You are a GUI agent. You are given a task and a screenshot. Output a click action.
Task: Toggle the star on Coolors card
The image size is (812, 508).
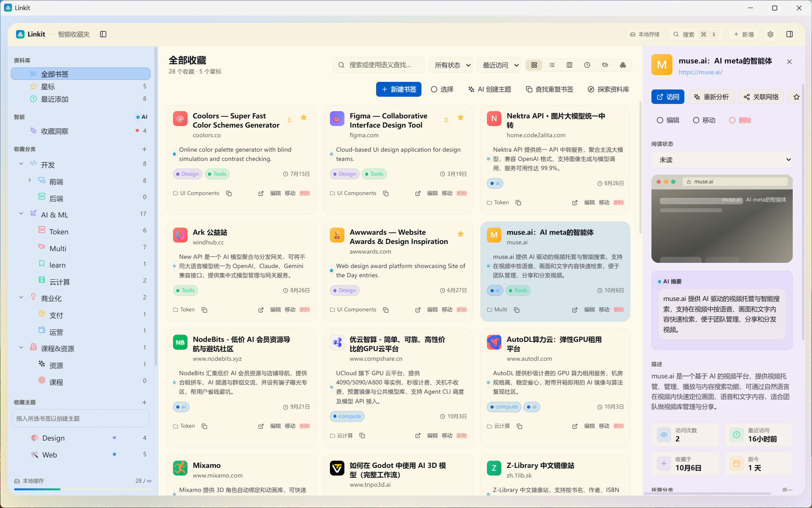point(303,117)
